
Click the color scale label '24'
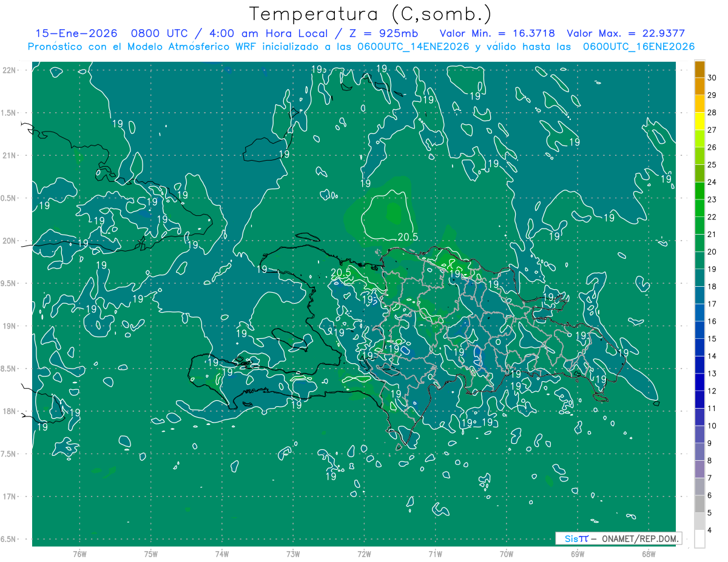tap(713, 182)
